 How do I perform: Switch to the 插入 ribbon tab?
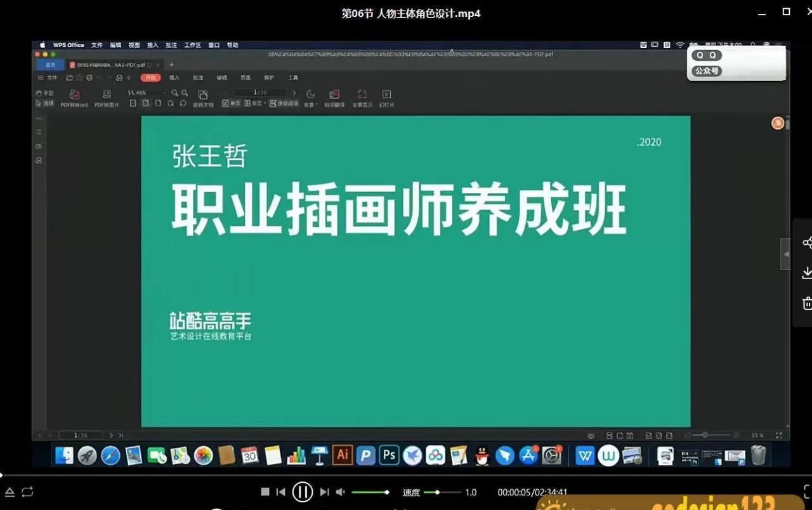pyautogui.click(x=174, y=77)
